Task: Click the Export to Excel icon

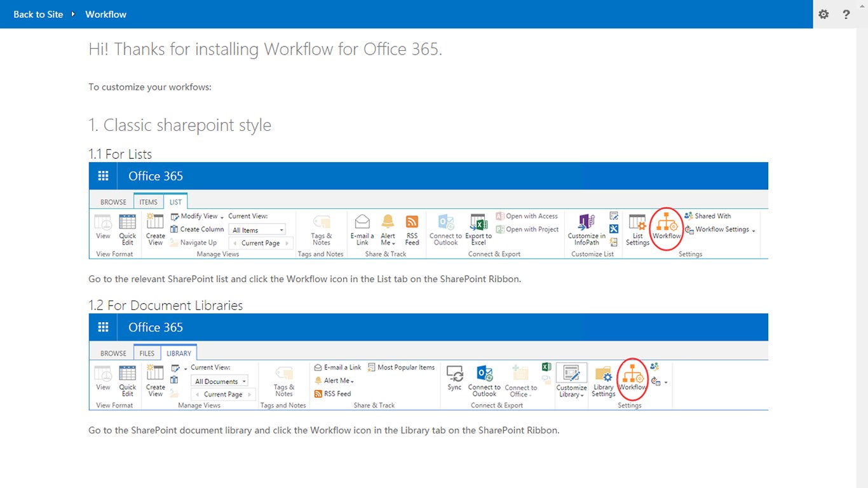Action: click(478, 230)
